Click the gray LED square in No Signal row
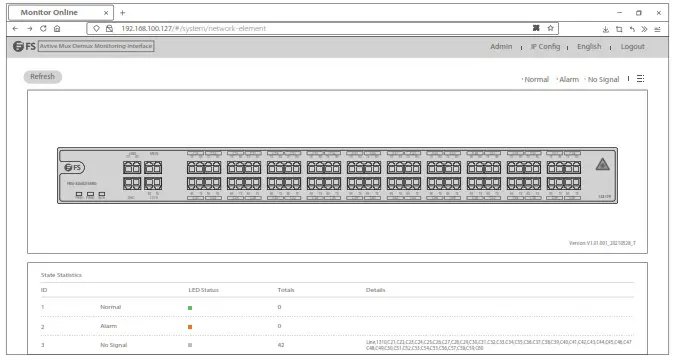This screenshot has width=674, height=361. (190, 345)
